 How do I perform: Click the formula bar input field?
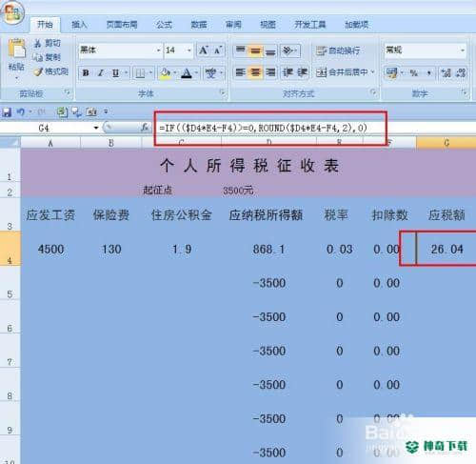pos(314,128)
